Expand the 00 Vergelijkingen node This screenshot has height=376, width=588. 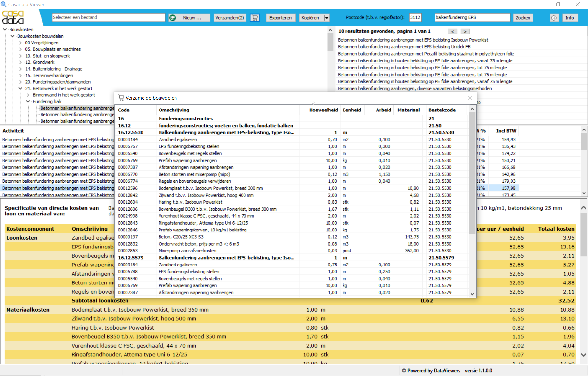click(20, 43)
